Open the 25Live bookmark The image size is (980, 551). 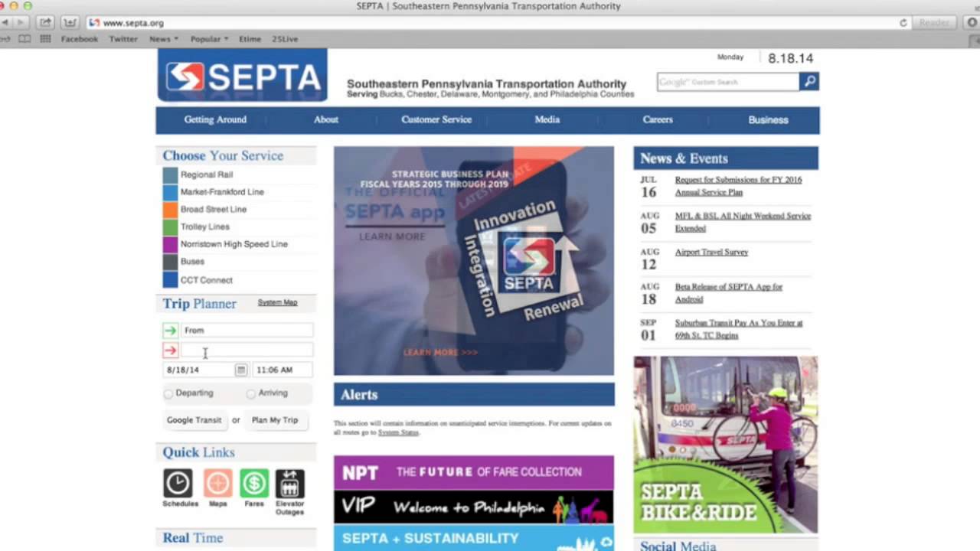(x=285, y=39)
